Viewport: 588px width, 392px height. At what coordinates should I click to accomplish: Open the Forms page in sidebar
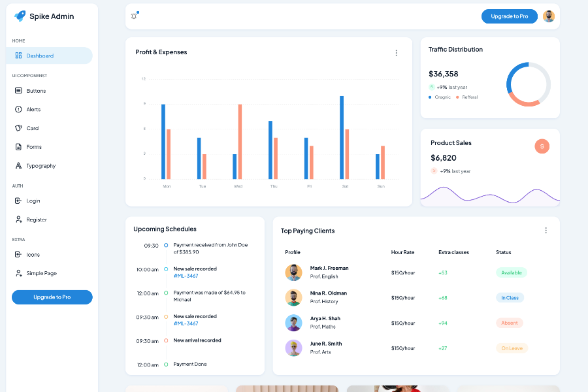tap(34, 147)
